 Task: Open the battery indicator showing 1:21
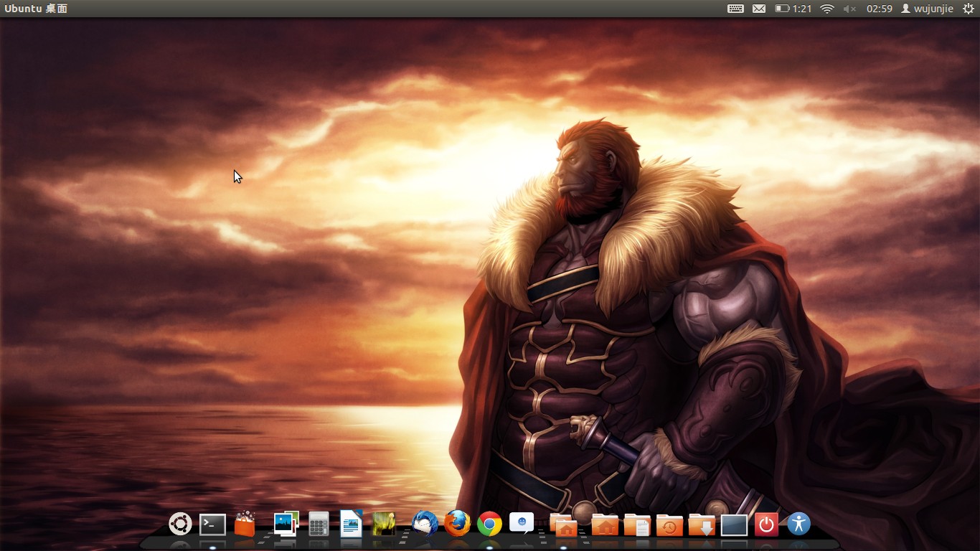(x=793, y=9)
